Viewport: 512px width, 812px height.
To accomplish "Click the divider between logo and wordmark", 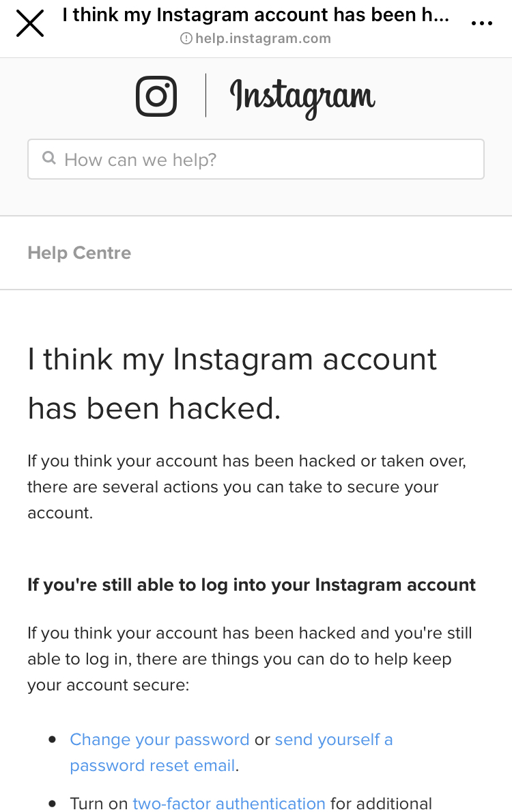I will coord(205,96).
